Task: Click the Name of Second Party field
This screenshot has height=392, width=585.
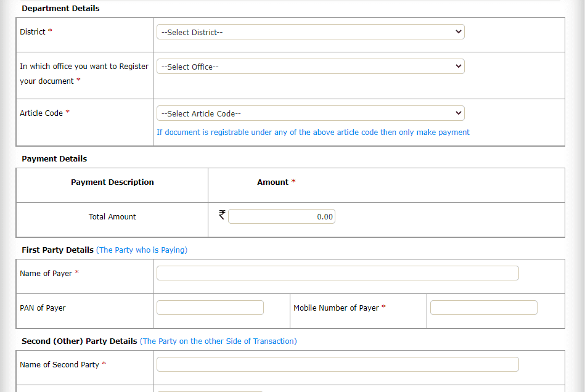Action: pyautogui.click(x=337, y=365)
